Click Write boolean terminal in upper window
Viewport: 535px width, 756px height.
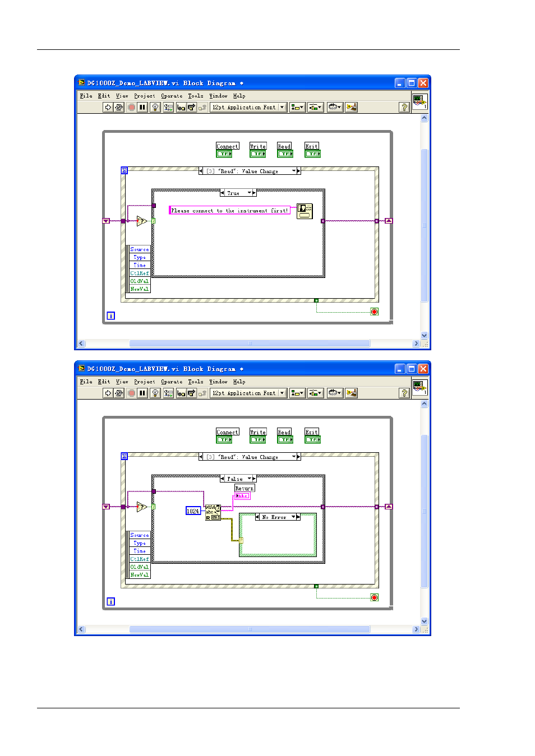pos(258,154)
